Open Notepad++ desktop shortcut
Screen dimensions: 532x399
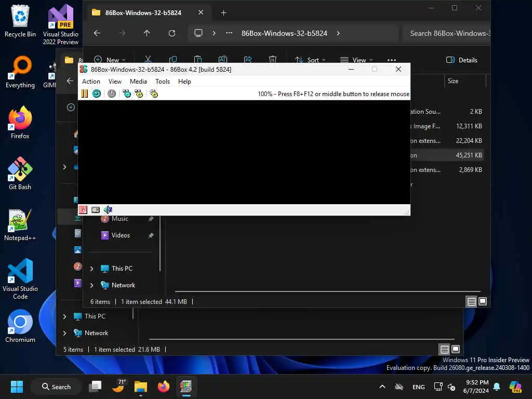click(20, 224)
